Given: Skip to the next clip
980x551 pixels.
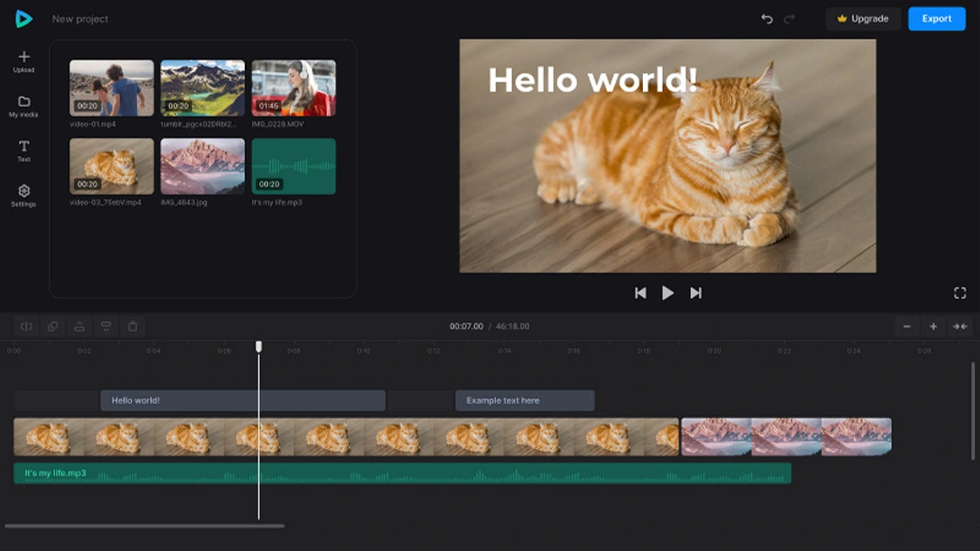Looking at the screenshot, I should coord(695,293).
